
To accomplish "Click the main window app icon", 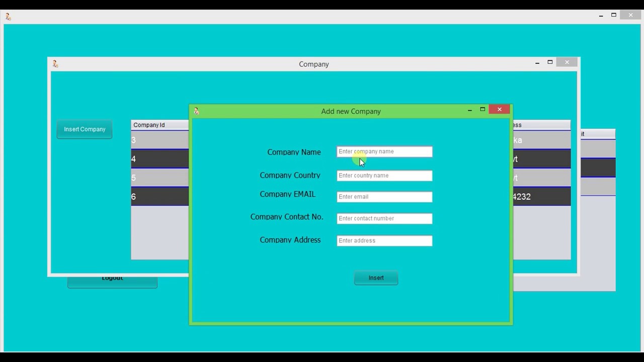I will pos(8,17).
